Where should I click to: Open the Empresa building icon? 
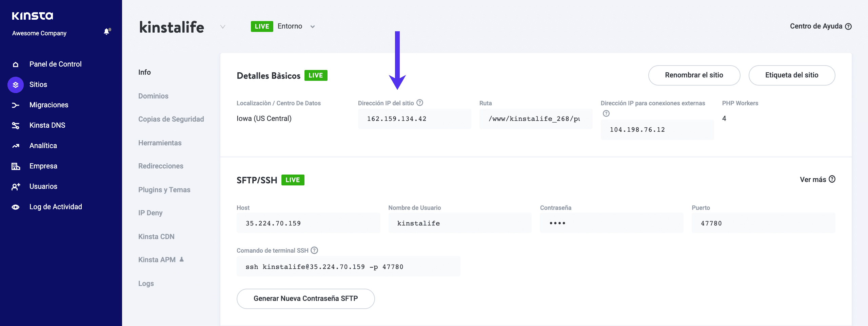16,166
